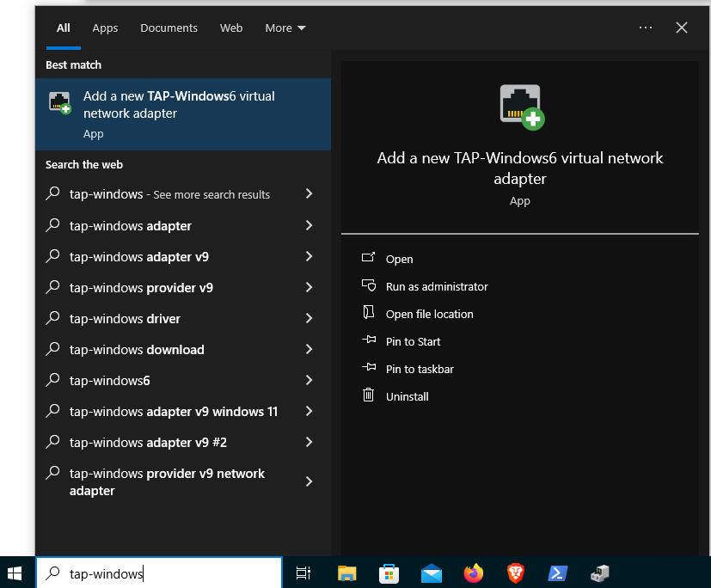The width and height of the screenshot is (711, 588).
Task: Open the Mail app in taskbar
Action: 432,573
